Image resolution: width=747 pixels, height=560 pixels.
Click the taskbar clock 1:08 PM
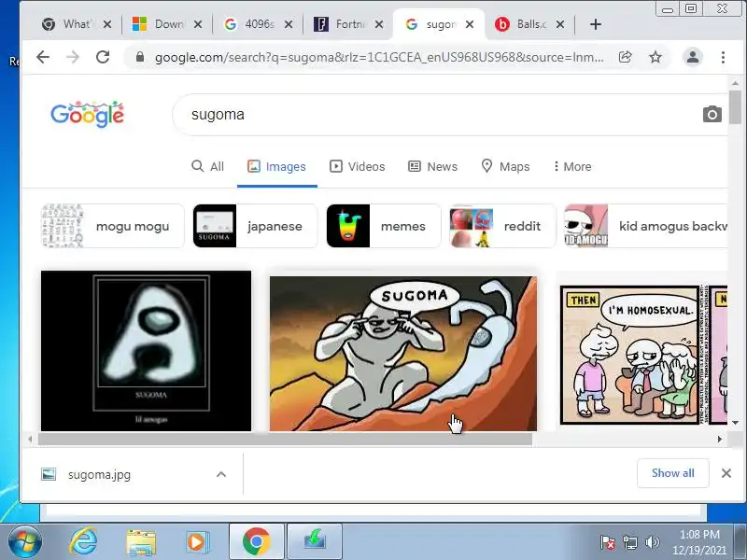tap(699, 542)
